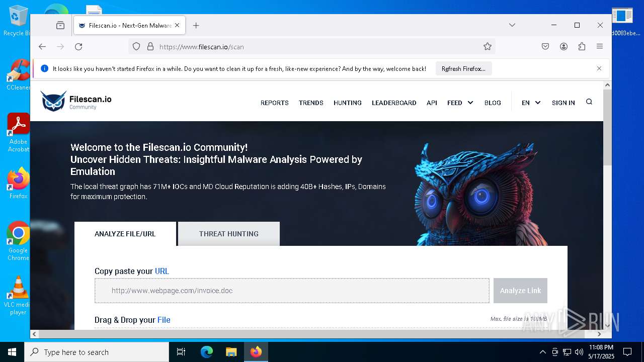Image resolution: width=644 pixels, height=362 pixels.
Task: Reload the page with refresh icon
Action: (x=78, y=47)
